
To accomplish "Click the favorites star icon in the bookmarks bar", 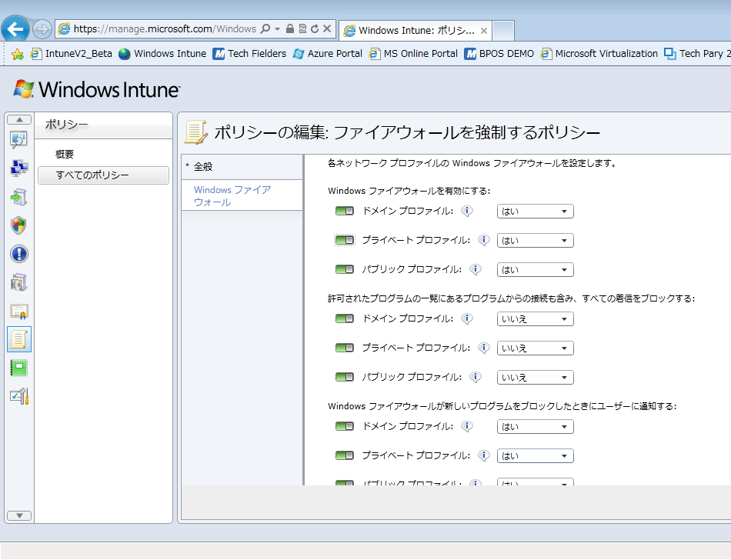I will pos(17,54).
